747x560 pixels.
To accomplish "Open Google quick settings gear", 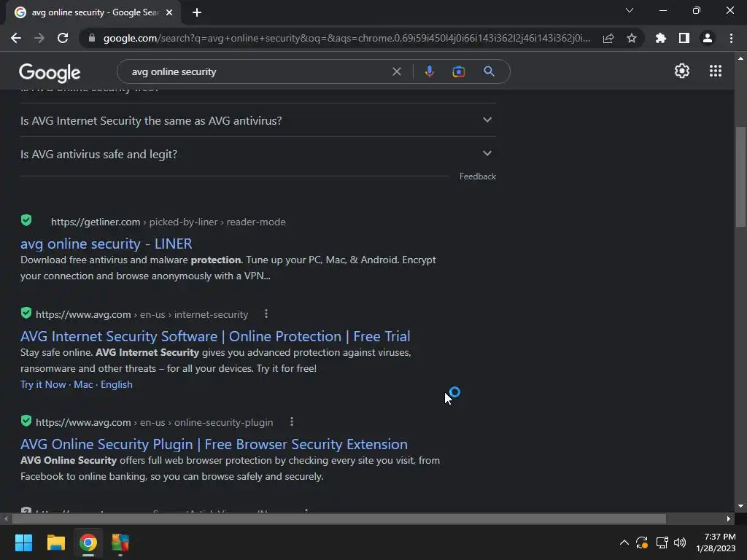I will (682, 71).
